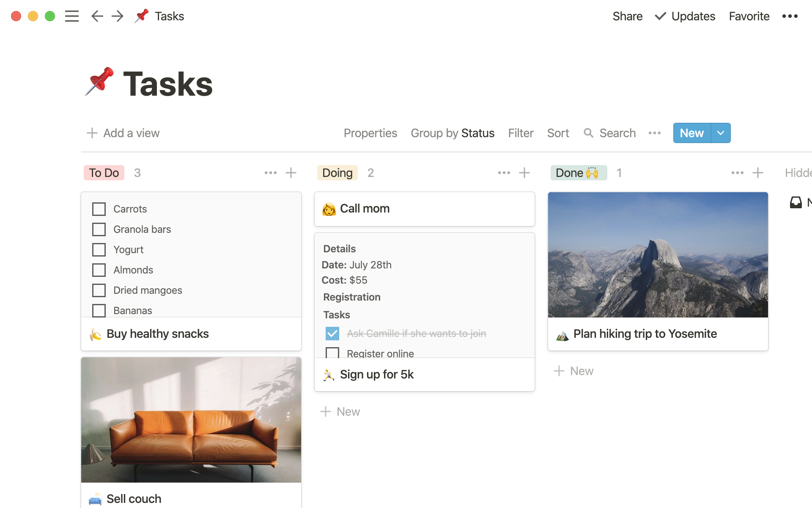Open the Sort options
This screenshot has height=508, width=812.
pyautogui.click(x=558, y=133)
